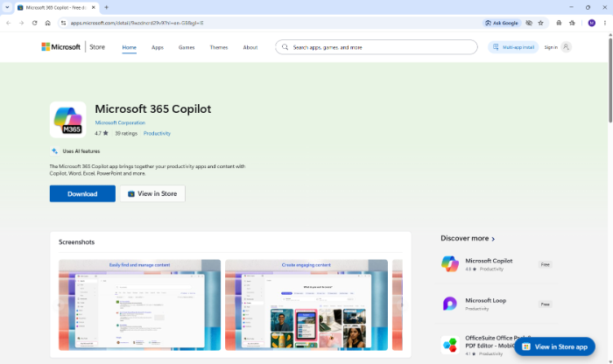Viewport: 613px width, 364px height.
Task: Click the Store label beside logo
Action: pos(97,47)
